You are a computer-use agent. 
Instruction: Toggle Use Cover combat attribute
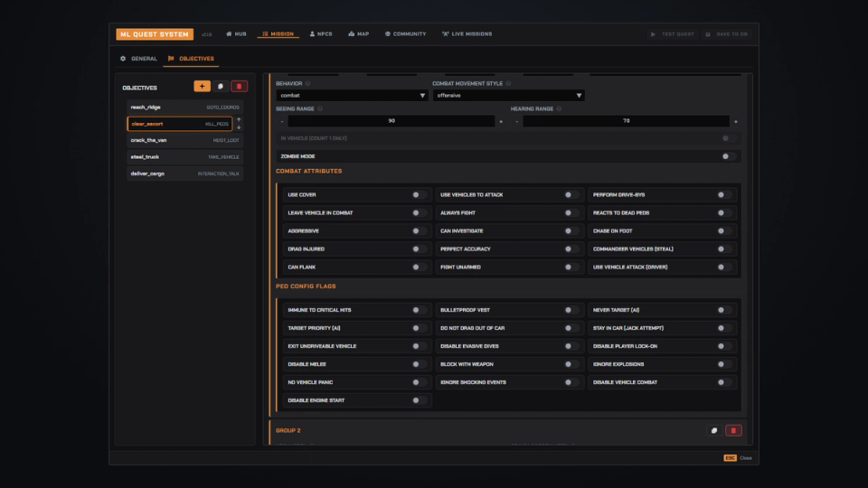tap(419, 195)
